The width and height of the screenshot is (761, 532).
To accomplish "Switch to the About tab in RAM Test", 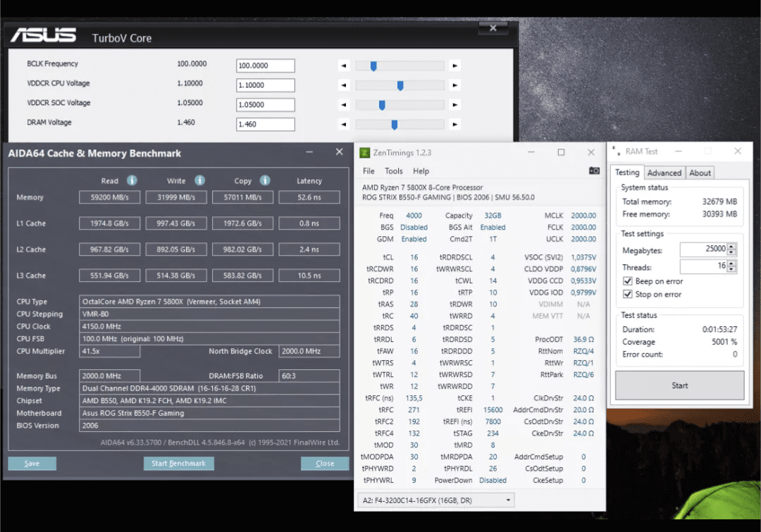I will click(700, 173).
